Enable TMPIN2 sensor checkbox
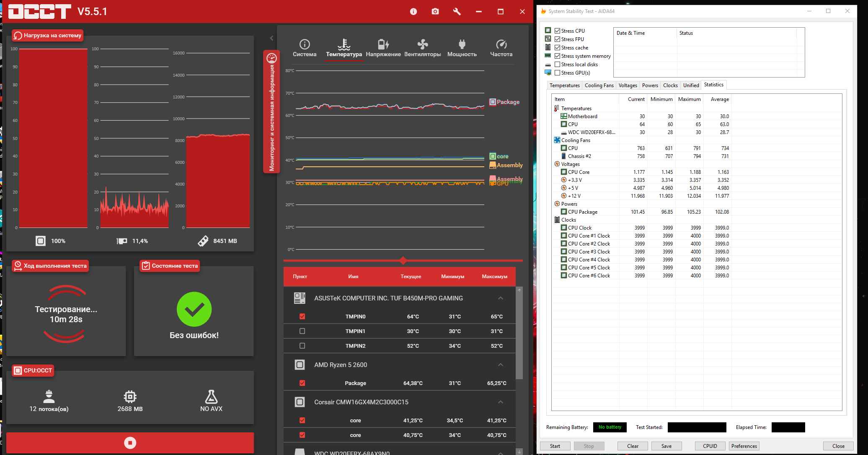868x455 pixels. (x=302, y=346)
